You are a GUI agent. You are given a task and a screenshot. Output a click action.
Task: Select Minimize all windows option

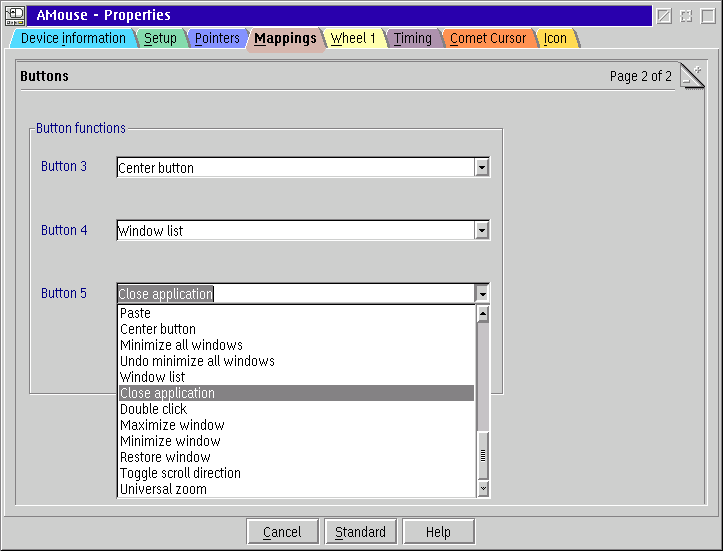point(296,345)
